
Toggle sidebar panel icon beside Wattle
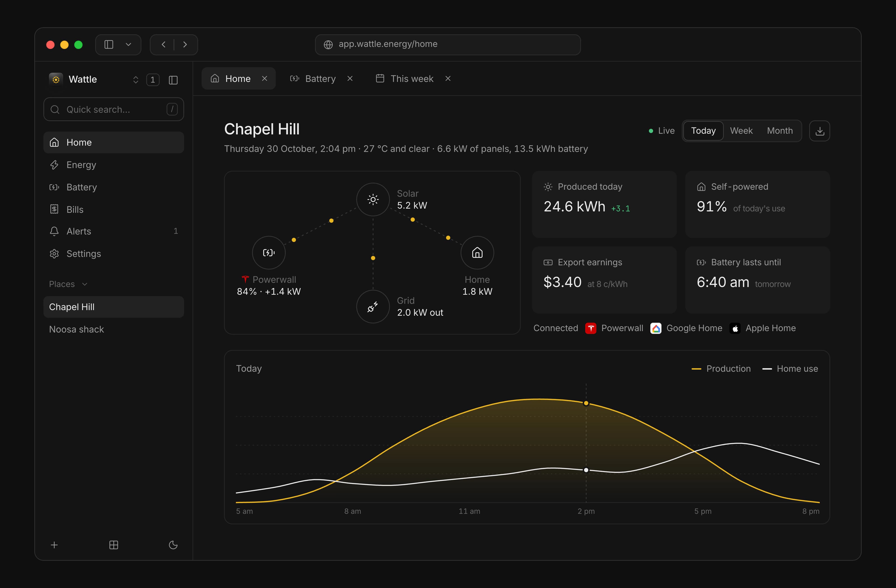click(x=173, y=80)
